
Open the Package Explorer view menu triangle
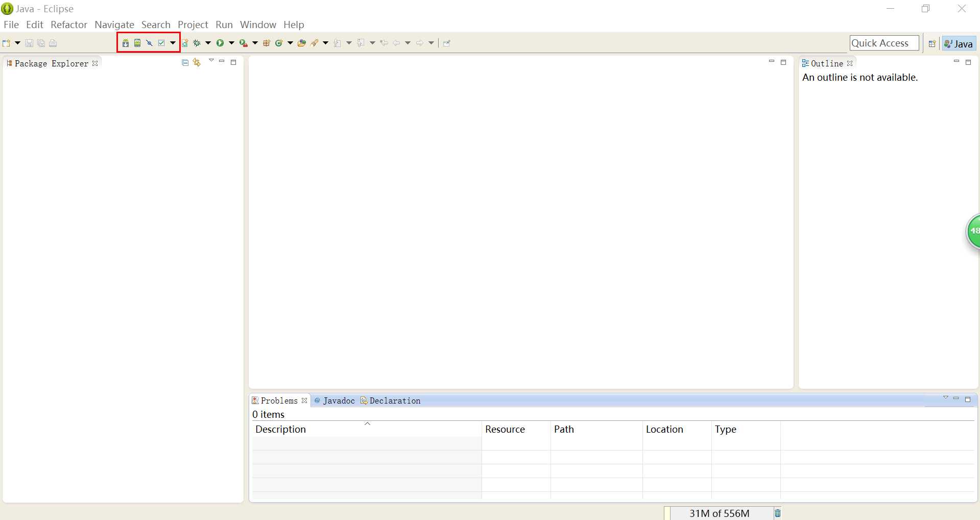coord(211,60)
